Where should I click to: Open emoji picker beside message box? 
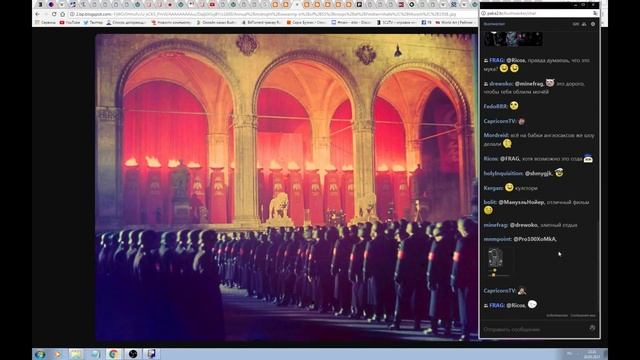pos(592,328)
